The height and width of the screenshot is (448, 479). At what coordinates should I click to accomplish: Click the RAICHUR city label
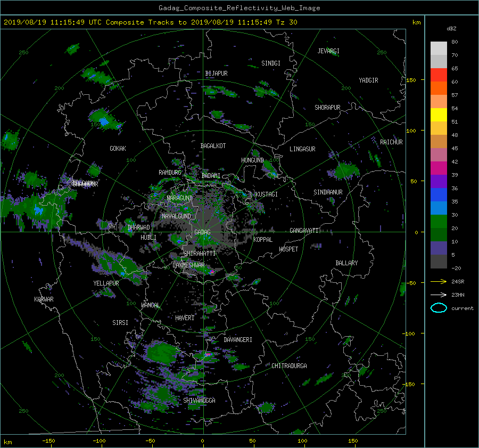pos(391,142)
